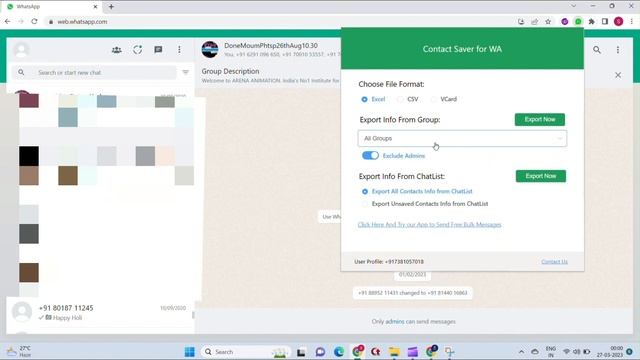Image resolution: width=640 pixels, height=360 pixels.
Task: Select Export All Contacts Info from ChatList
Action: tap(364, 191)
